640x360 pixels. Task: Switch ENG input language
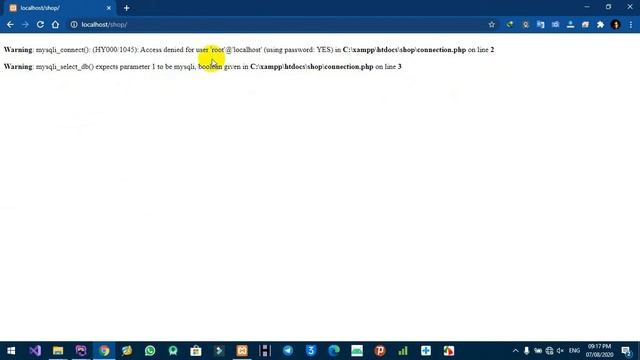tap(574, 351)
